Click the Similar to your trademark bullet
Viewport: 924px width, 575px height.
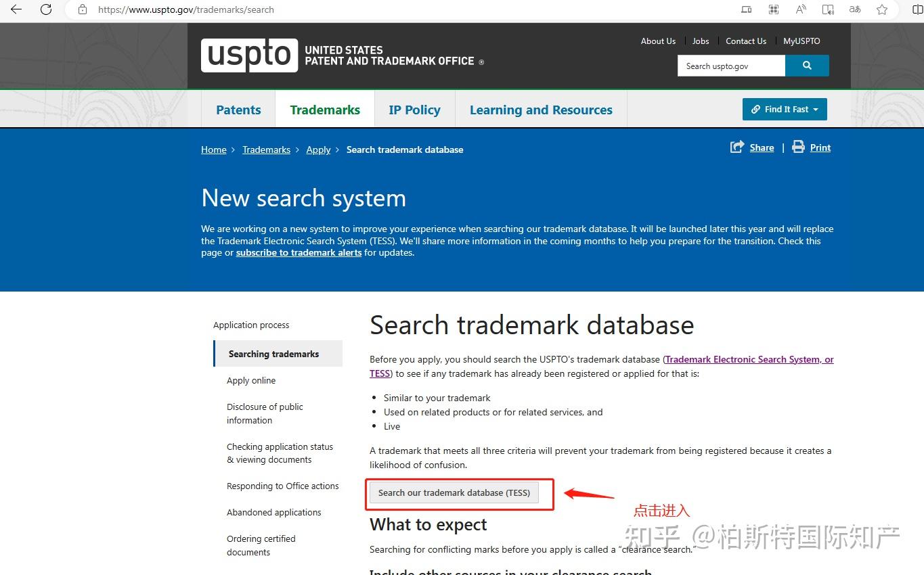click(437, 398)
